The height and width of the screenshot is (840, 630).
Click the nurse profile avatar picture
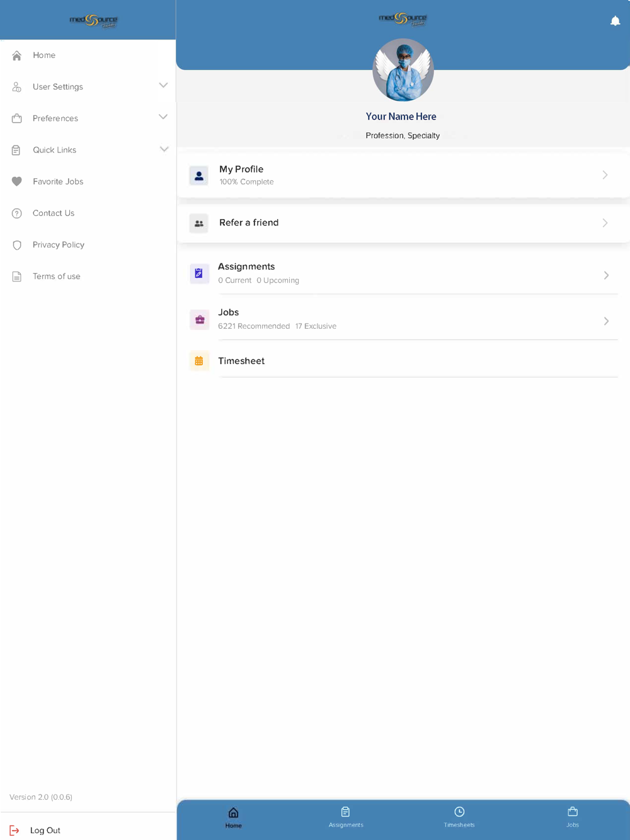(403, 70)
